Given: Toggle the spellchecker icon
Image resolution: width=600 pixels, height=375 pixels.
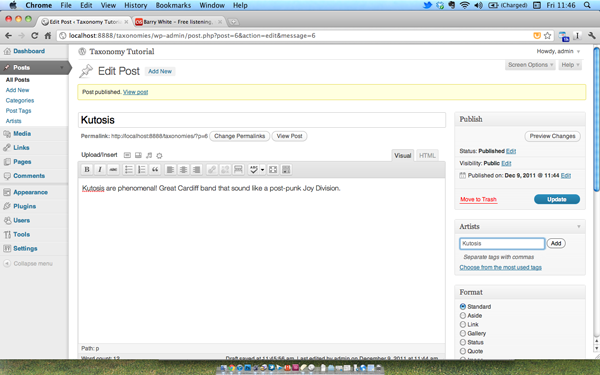Looking at the screenshot, I should click(253, 170).
